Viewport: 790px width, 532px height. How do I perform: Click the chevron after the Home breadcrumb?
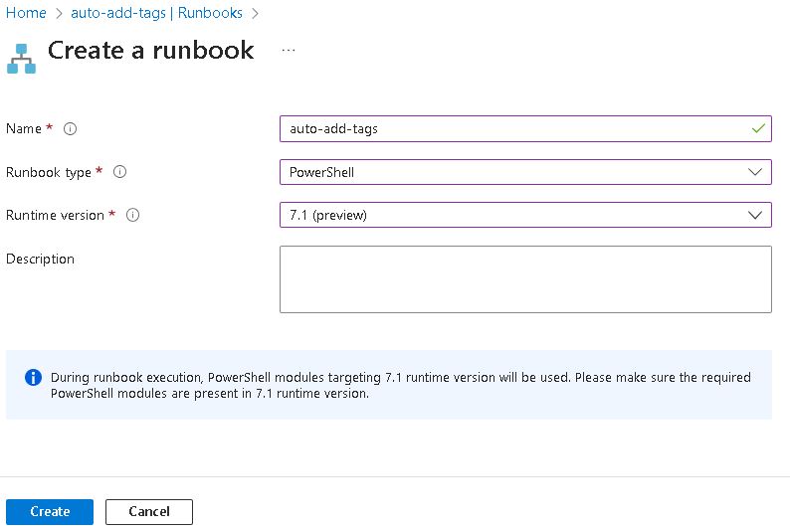(x=59, y=13)
